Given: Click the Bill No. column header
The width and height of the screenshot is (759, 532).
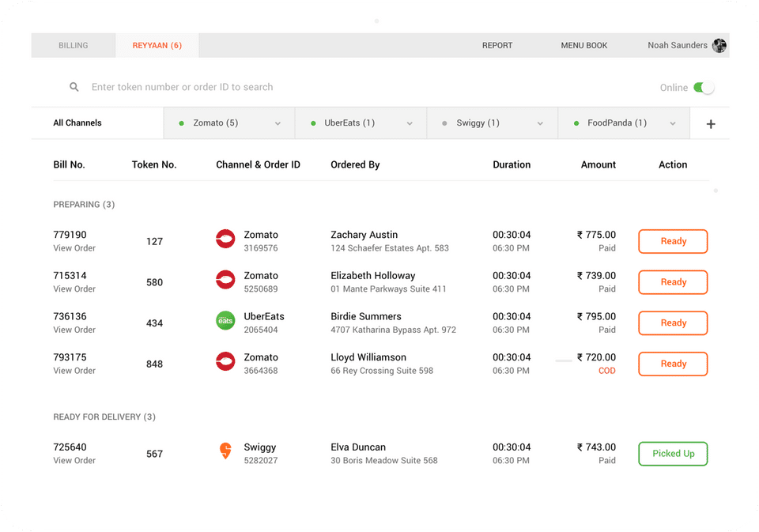Looking at the screenshot, I should coord(69,164).
